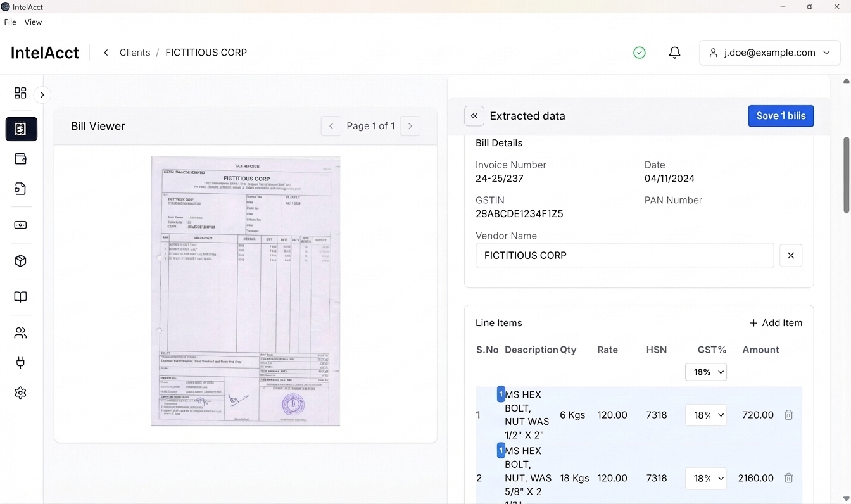Open the j.doe@example.com account dropdown
The width and height of the screenshot is (851, 504).
click(769, 53)
